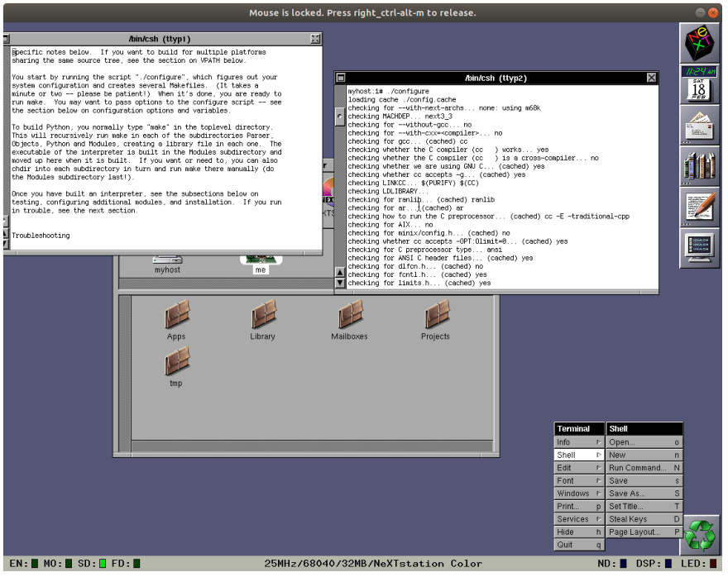The height and width of the screenshot is (577, 728).
Task: Select Save in the Shell menu
Action: 644,481
